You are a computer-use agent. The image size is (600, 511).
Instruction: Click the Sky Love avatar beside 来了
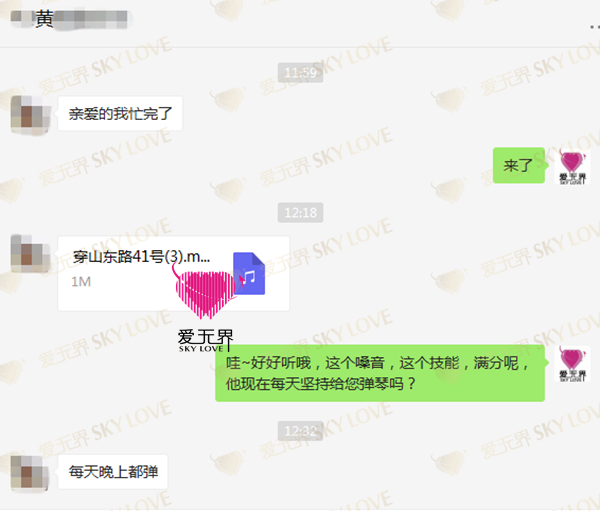coord(572,167)
